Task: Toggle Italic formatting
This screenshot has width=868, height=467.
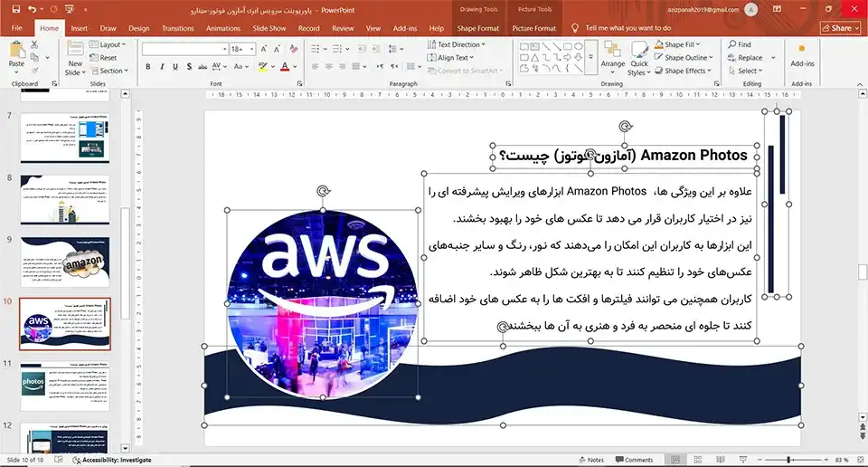Action: coord(162,66)
